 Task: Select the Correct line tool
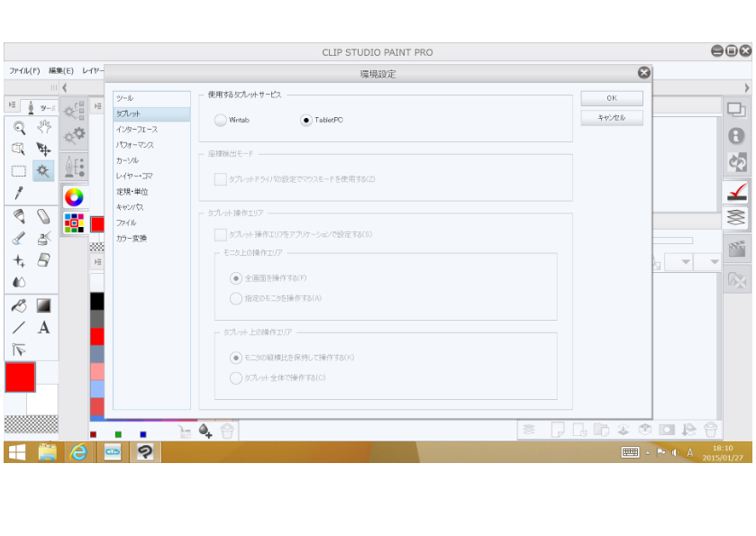pyautogui.click(x=19, y=350)
